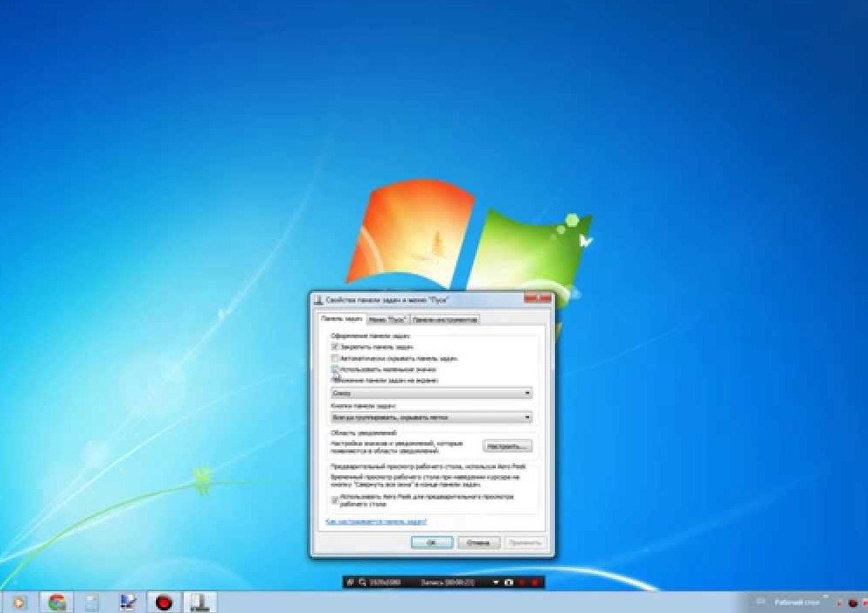Viewport: 868px width, 613px height.
Task: Click the recorder 1920x1080 capture-size icon
Action: [x=362, y=583]
